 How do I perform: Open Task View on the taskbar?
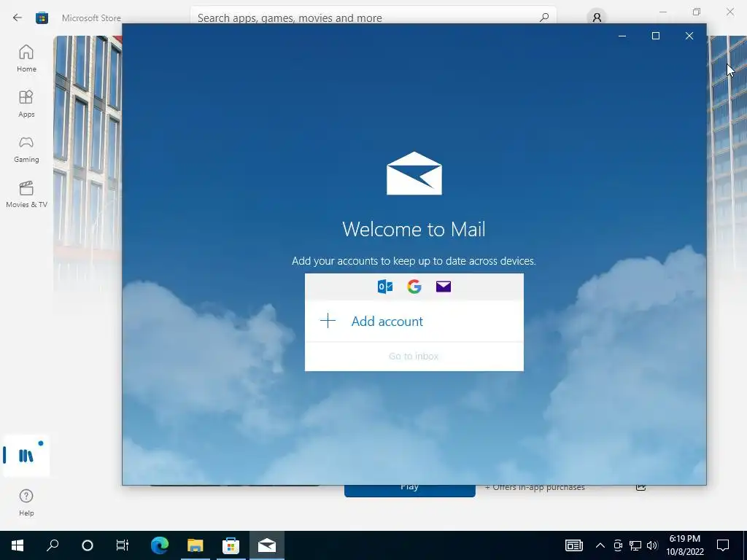tap(123, 545)
